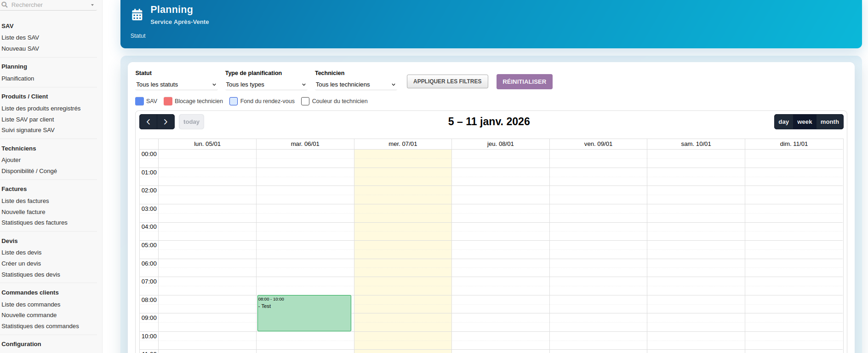The image size is (868, 353).
Task: Open the Statut filter dropdown
Action: pos(176,85)
